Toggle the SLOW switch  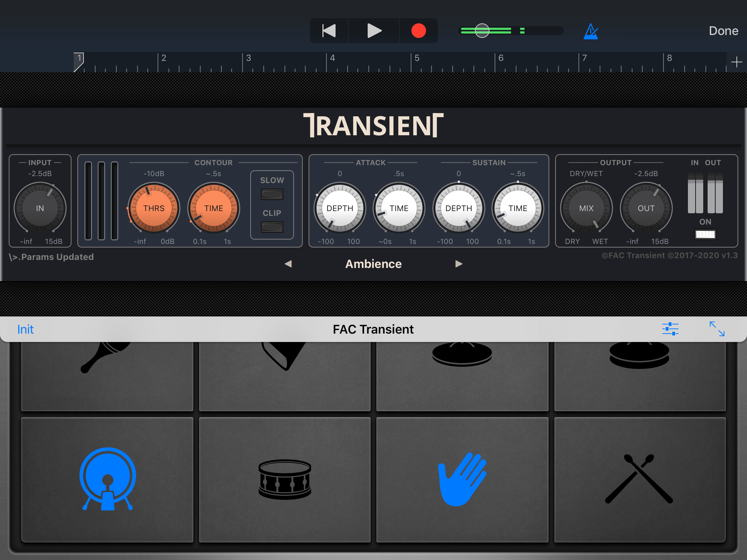272,194
